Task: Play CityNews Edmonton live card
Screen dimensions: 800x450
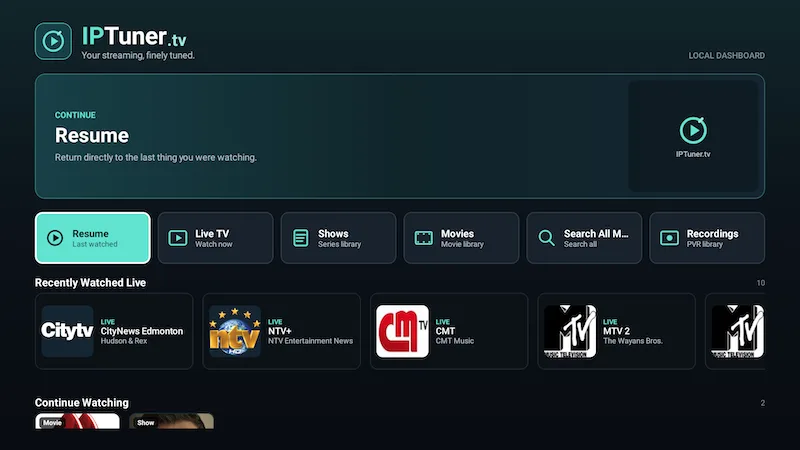Action: click(114, 331)
